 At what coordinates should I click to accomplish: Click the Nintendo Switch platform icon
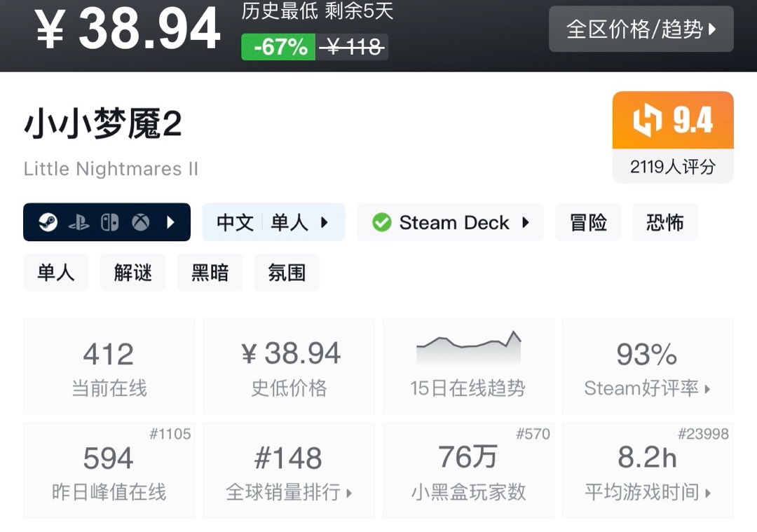point(109,223)
